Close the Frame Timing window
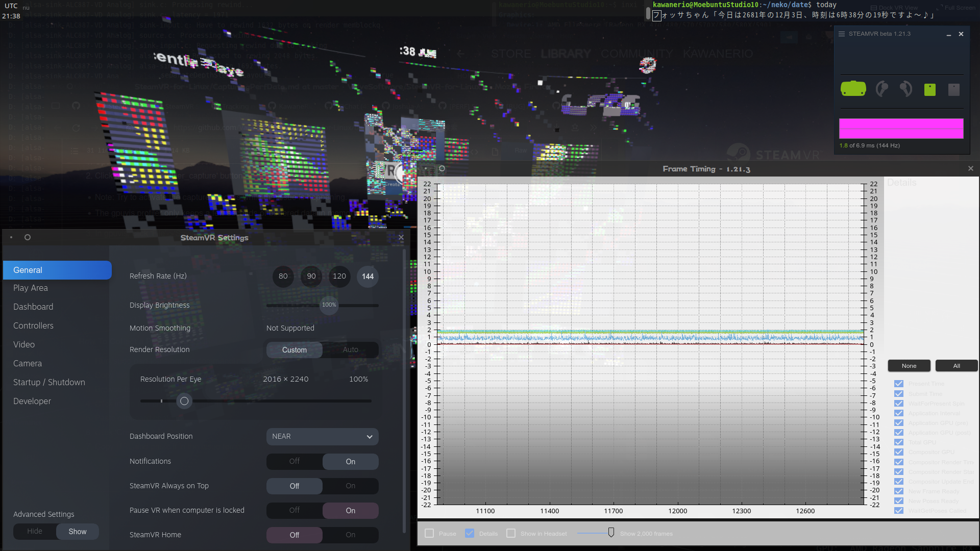Screen dimensions: 980x551 coord(971,168)
